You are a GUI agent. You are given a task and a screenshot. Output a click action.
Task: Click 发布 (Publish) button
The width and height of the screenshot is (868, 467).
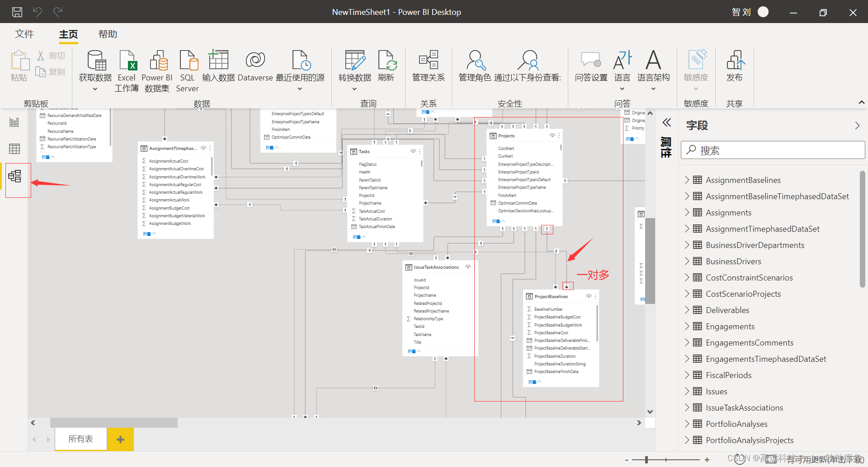click(x=735, y=66)
